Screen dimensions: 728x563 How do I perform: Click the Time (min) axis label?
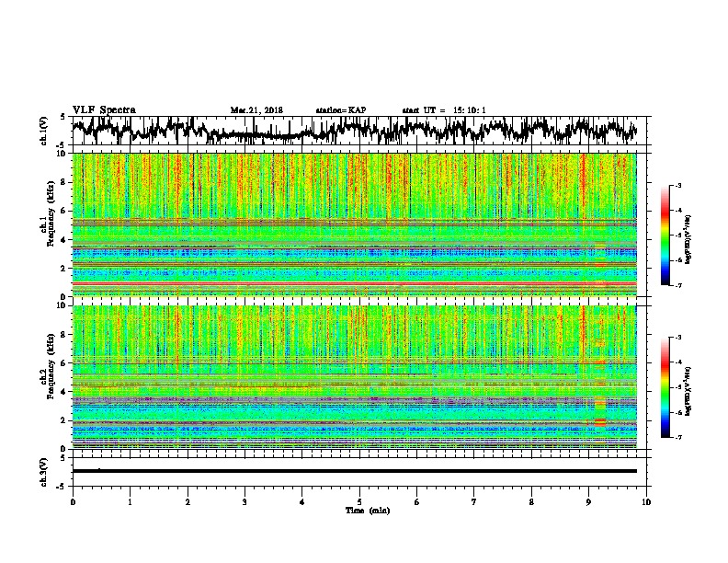tap(368, 511)
